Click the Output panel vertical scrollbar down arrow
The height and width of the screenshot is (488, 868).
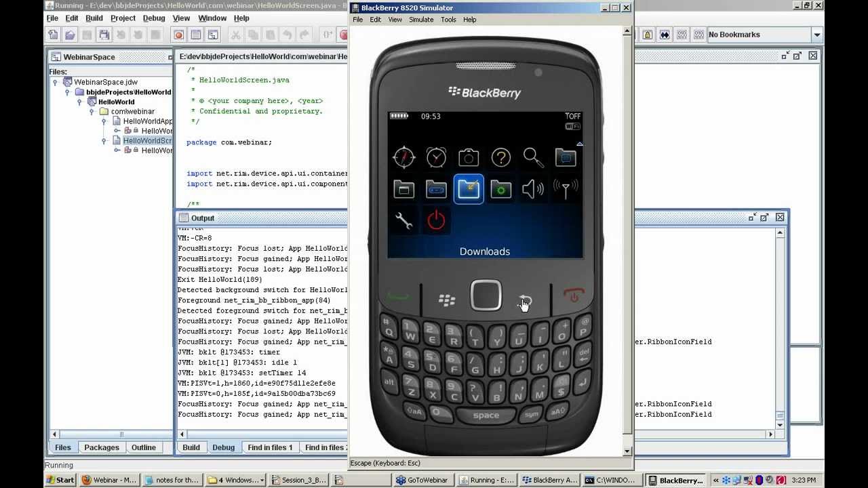pos(780,425)
